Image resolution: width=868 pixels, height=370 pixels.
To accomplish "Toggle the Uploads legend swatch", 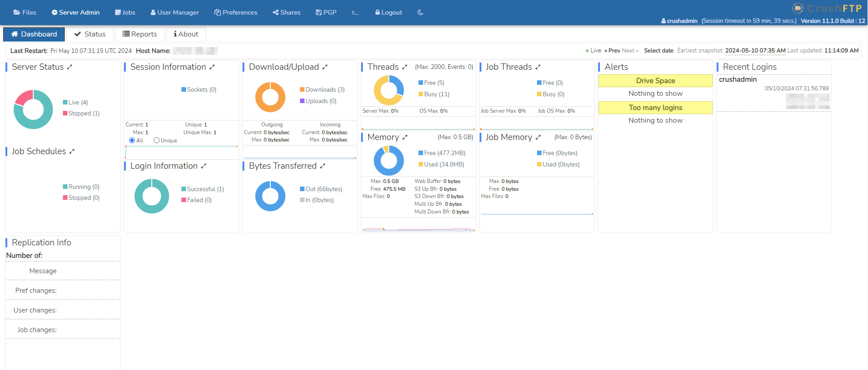I will (302, 101).
